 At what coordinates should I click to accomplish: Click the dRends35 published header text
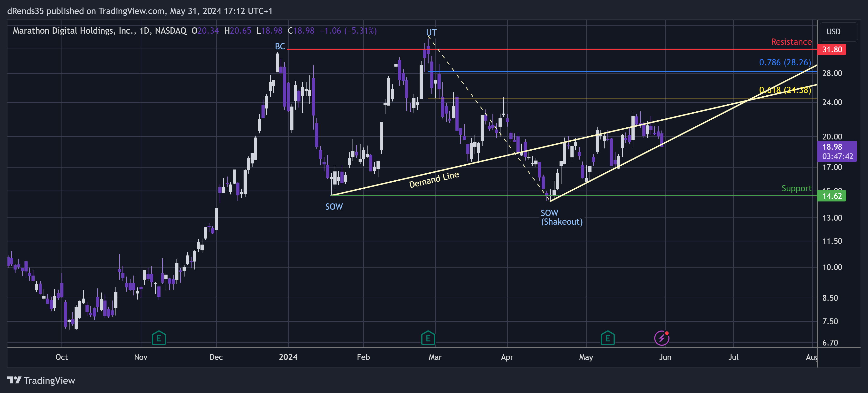coord(140,11)
